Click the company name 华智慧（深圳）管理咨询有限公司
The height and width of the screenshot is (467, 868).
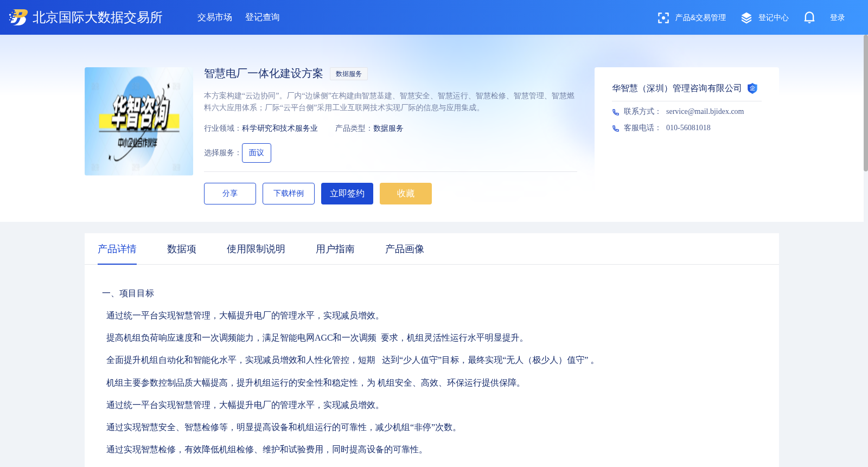[x=677, y=88]
